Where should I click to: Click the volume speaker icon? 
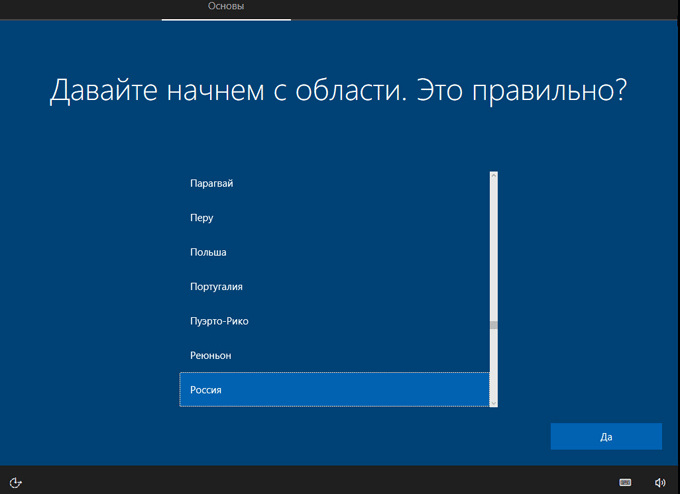660,482
